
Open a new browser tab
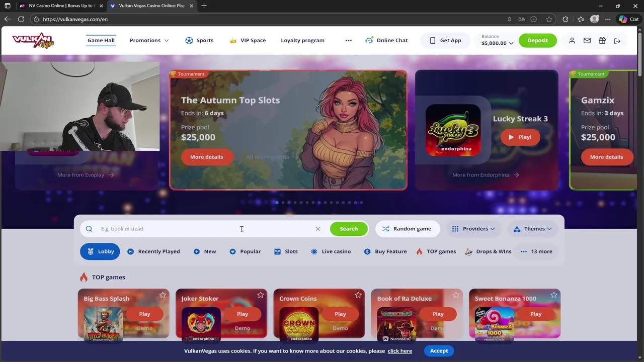[x=204, y=6]
